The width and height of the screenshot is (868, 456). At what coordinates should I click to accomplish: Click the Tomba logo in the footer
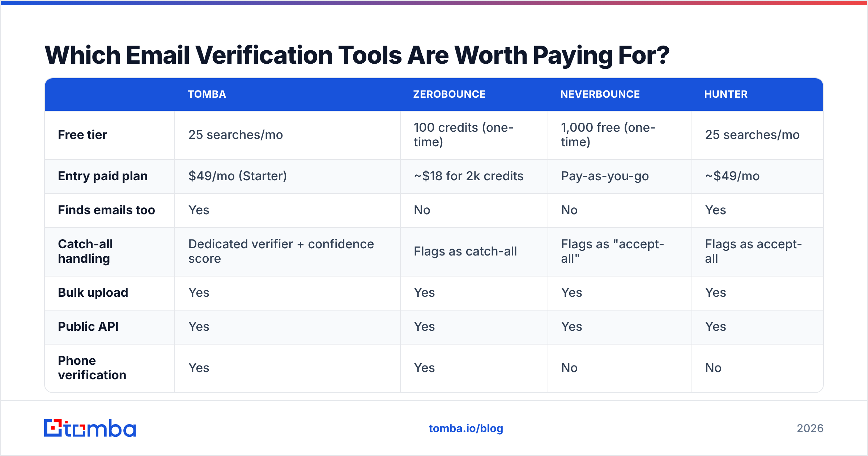coord(90,428)
